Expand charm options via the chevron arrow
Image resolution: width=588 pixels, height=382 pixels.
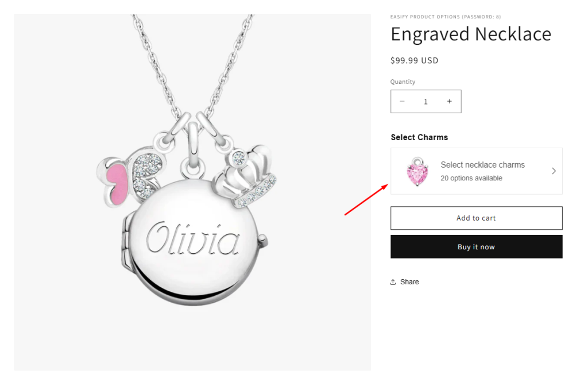click(554, 171)
